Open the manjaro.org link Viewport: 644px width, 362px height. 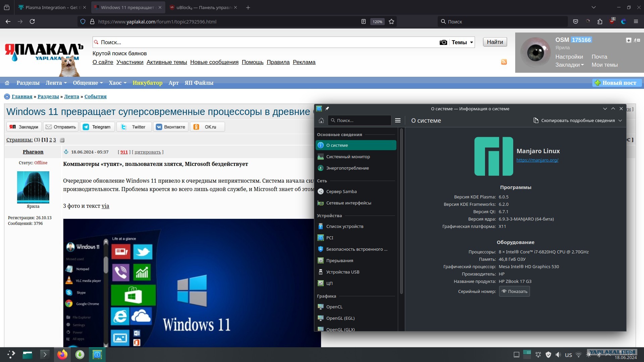click(537, 160)
